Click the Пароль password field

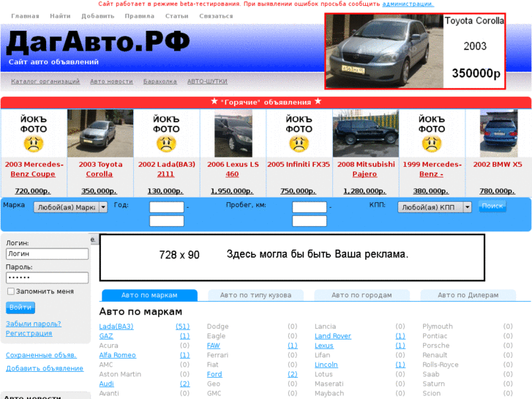point(47,277)
